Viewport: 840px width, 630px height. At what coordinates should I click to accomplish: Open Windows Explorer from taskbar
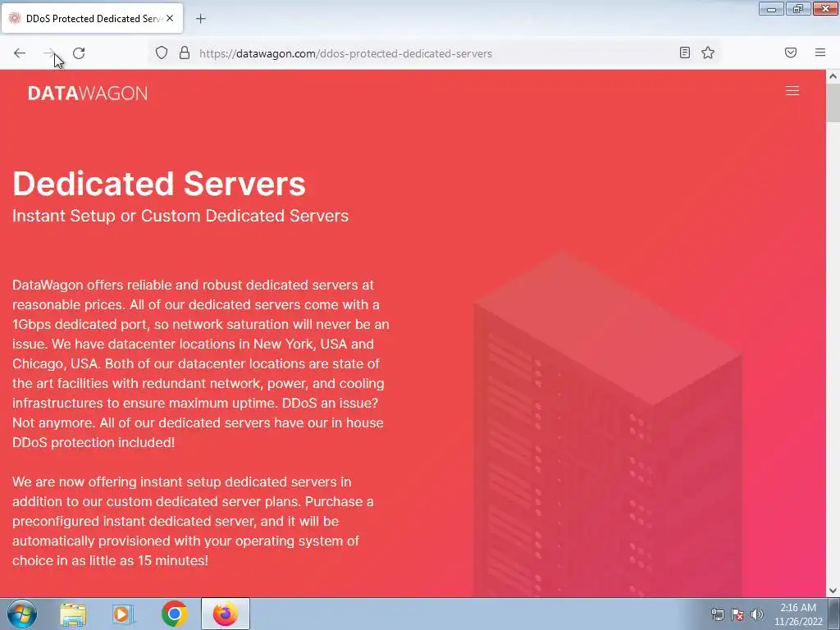pos(73,614)
